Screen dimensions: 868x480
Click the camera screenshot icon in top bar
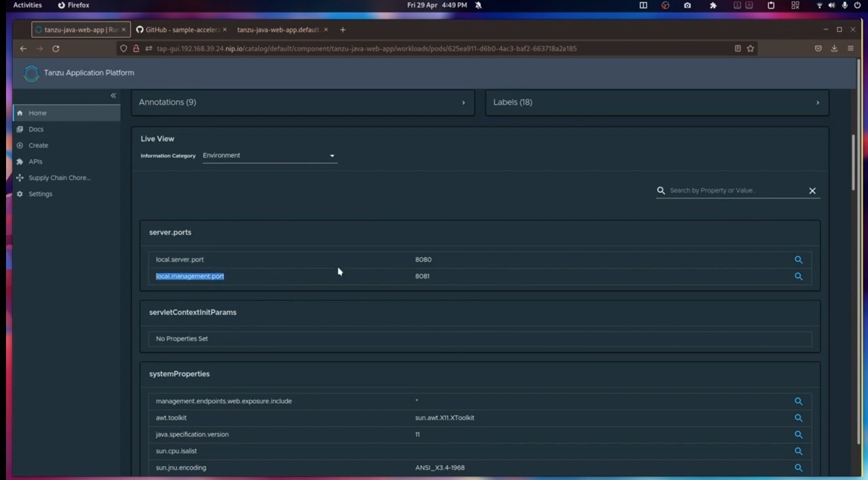pyautogui.click(x=687, y=5)
